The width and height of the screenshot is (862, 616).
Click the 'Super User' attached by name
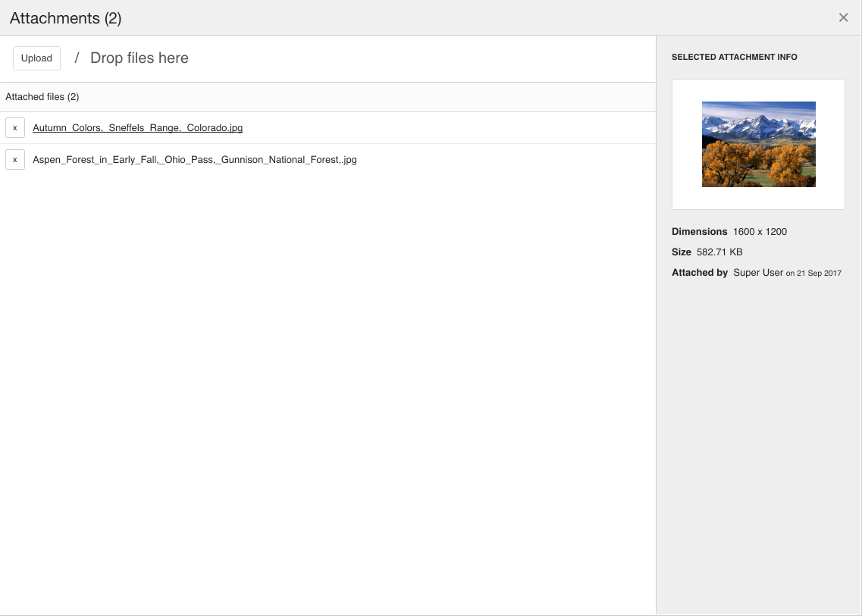758,273
